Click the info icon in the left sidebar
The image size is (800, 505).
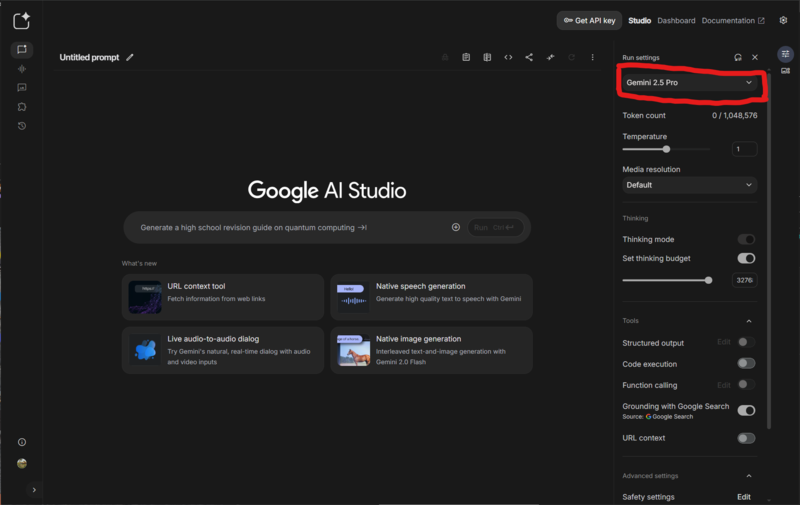pos(21,442)
